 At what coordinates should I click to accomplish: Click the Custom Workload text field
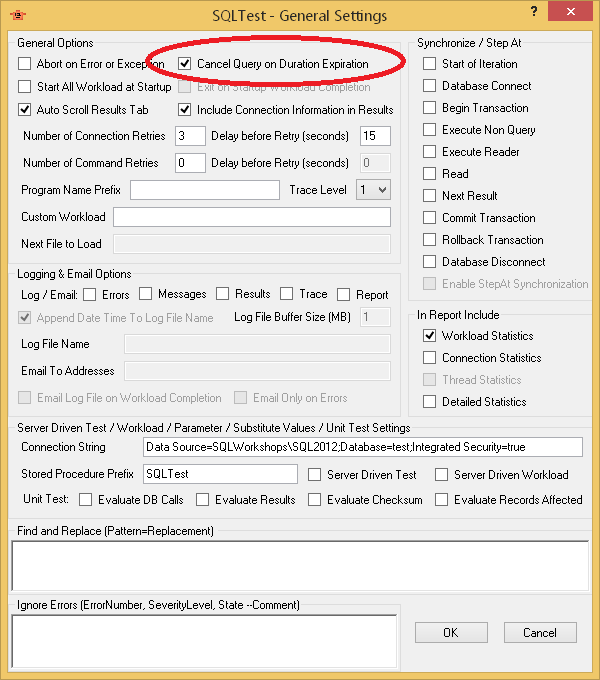coord(252,217)
